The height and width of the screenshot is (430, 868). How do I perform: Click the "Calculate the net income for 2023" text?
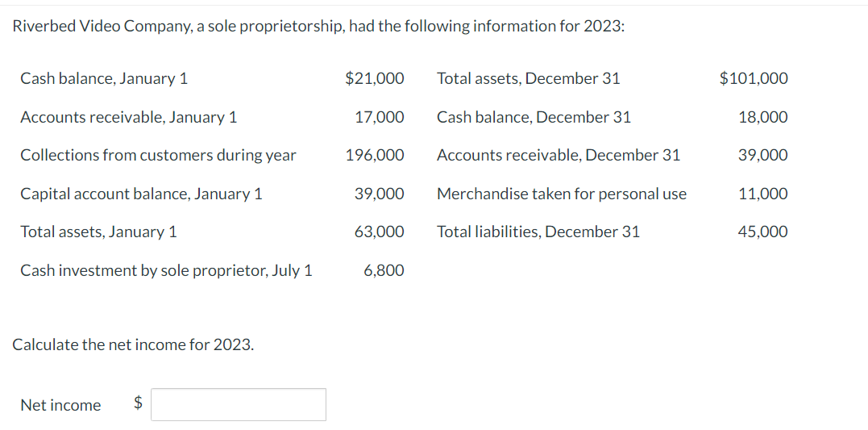pyautogui.click(x=134, y=344)
